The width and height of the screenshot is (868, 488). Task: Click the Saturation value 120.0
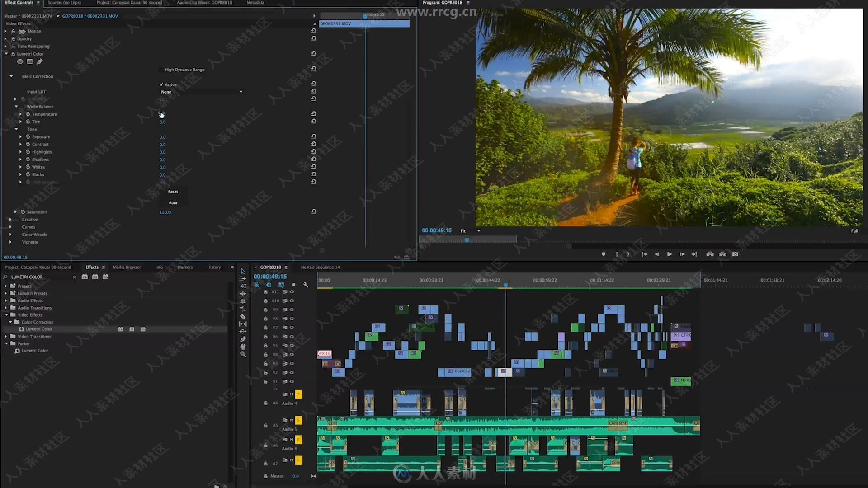[165, 212]
